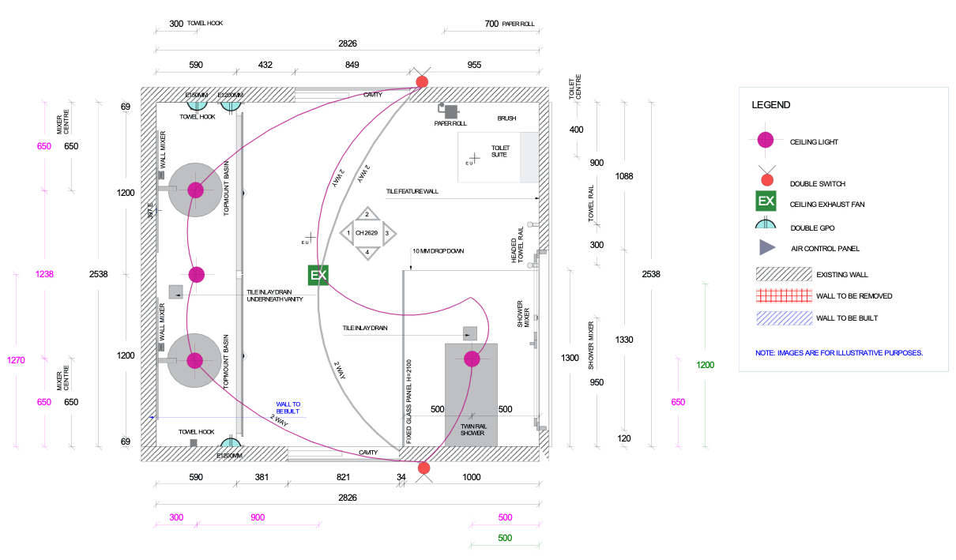Click the green EX exhaust fan symbol on plan
This screenshot has height=560, width=956.
[x=318, y=276]
